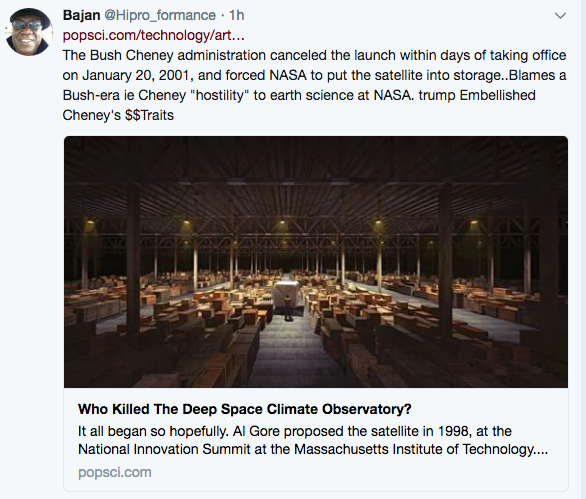Click the tweet text about Bush Cheney administration
Image resolution: width=586 pixels, height=499 pixels.
click(314, 85)
